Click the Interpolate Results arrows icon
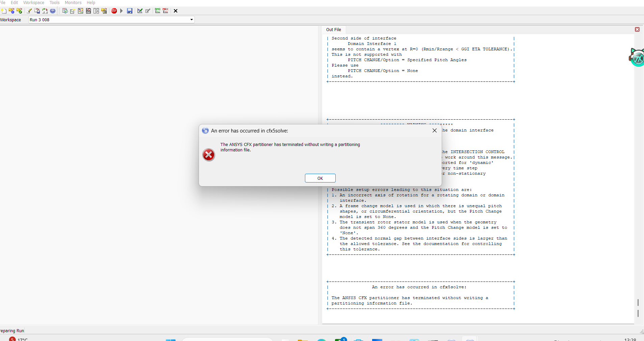The height and width of the screenshot is (341, 644). (x=45, y=11)
